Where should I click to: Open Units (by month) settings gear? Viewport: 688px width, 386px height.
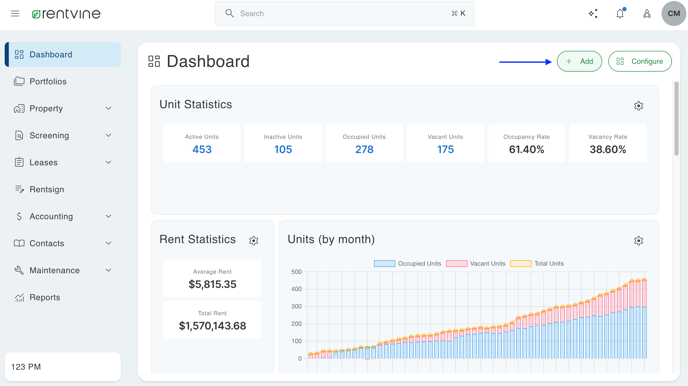[638, 240]
